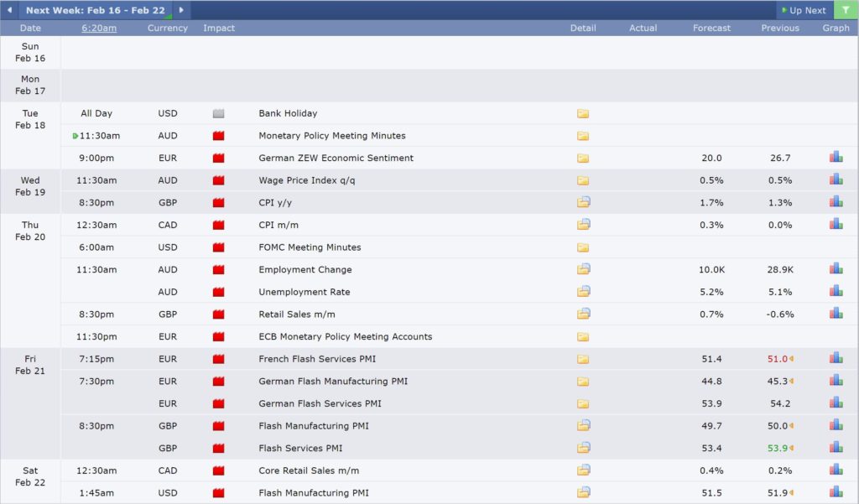This screenshot has width=859, height=504.
Task: Open ECB Monetary Policy Meeting Accounts detail
Action: point(583,337)
